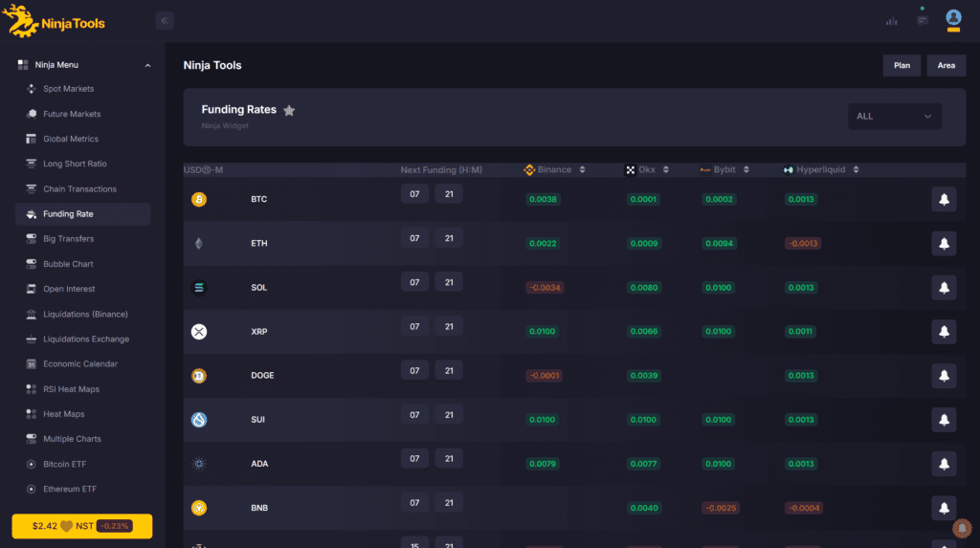The image size is (980, 548).
Task: Open Liquidations Exchange page
Action: 85,339
